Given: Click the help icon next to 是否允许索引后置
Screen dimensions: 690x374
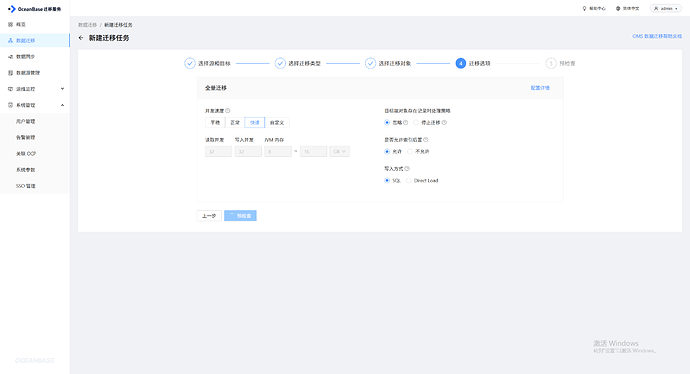Looking at the screenshot, I should [x=426, y=140].
